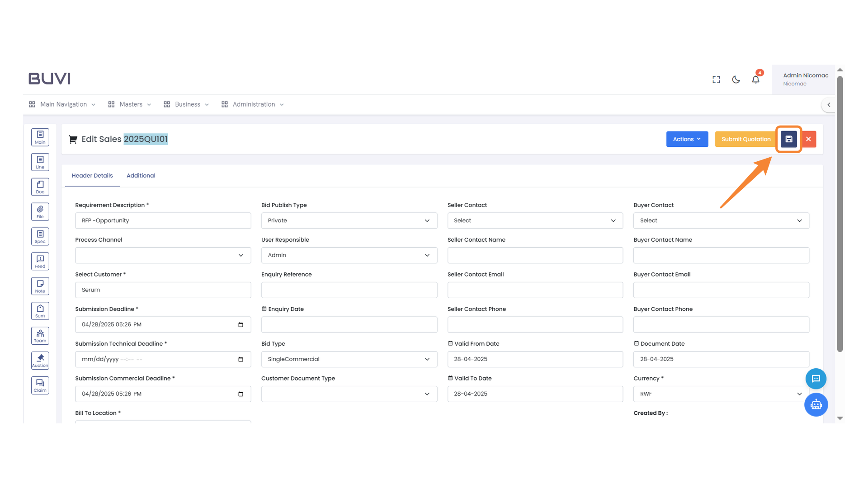Switch to the Additional tab
The width and height of the screenshot is (868, 488).
141,175
